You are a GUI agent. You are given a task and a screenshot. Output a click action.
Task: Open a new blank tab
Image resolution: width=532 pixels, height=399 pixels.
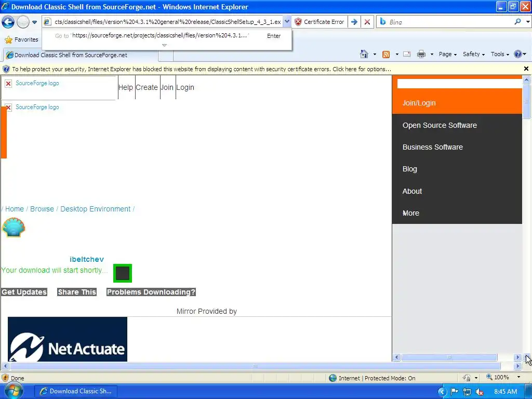tap(166, 55)
